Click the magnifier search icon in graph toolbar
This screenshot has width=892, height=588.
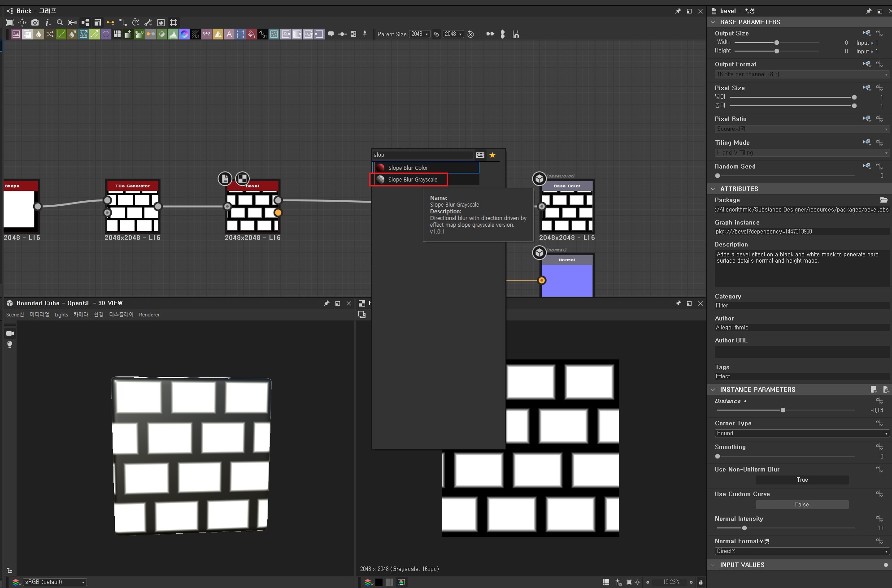[60, 22]
